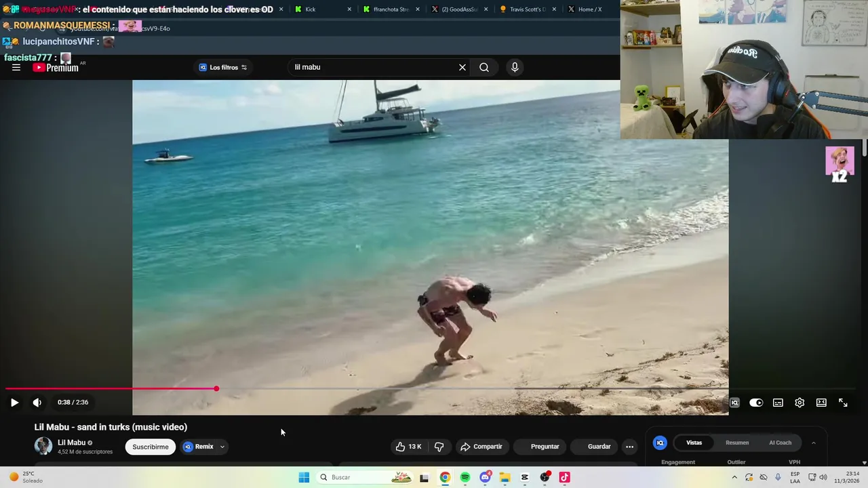Image resolution: width=868 pixels, height=488 pixels.
Task: Open Spotify from the taskbar
Action: 465,477
